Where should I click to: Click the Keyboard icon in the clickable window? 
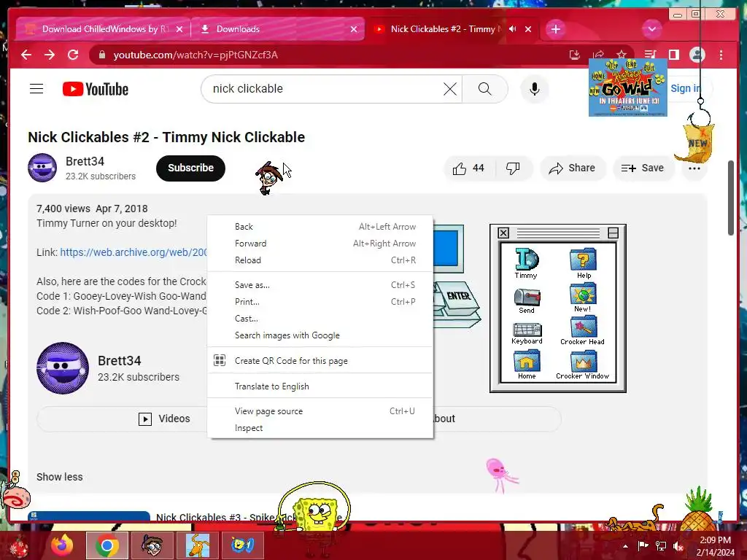527,333
